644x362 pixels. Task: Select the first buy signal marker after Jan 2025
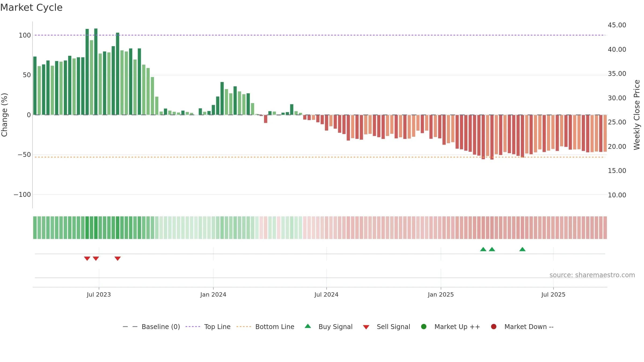pos(483,249)
